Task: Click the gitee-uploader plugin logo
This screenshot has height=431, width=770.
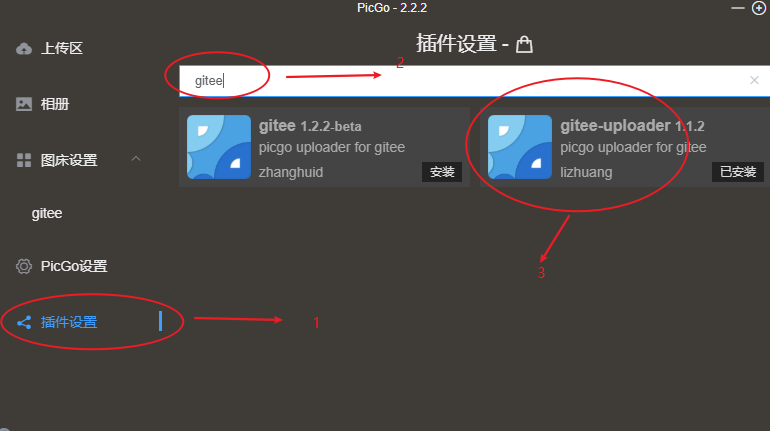Action: 520,147
